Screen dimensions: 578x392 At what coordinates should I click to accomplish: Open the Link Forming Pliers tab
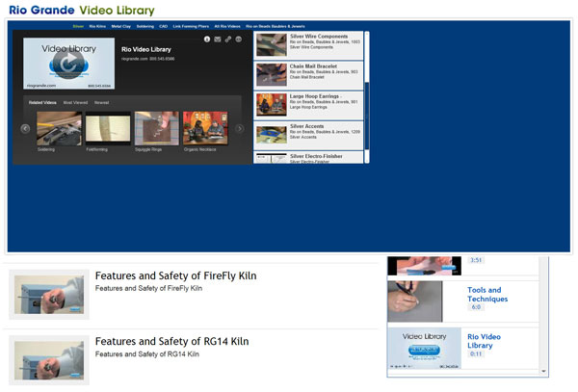[x=191, y=26]
